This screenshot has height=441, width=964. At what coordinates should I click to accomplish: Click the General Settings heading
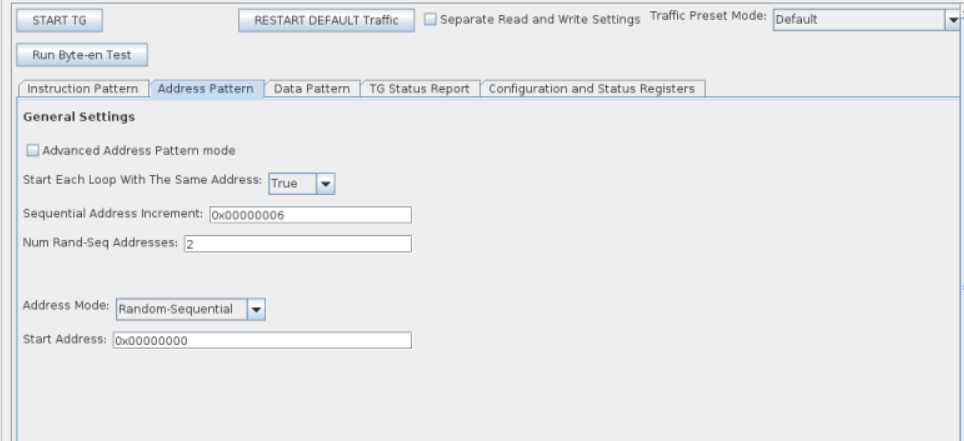(78, 117)
